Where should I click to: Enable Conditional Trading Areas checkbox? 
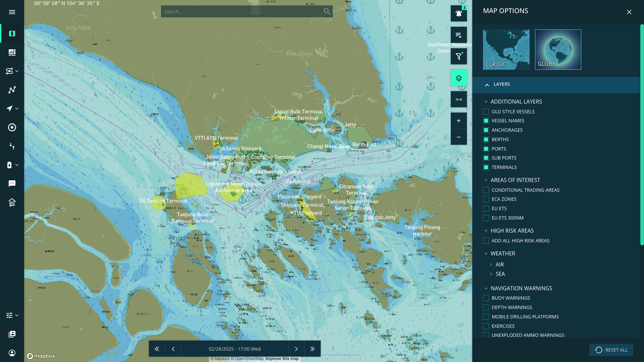pyautogui.click(x=486, y=190)
